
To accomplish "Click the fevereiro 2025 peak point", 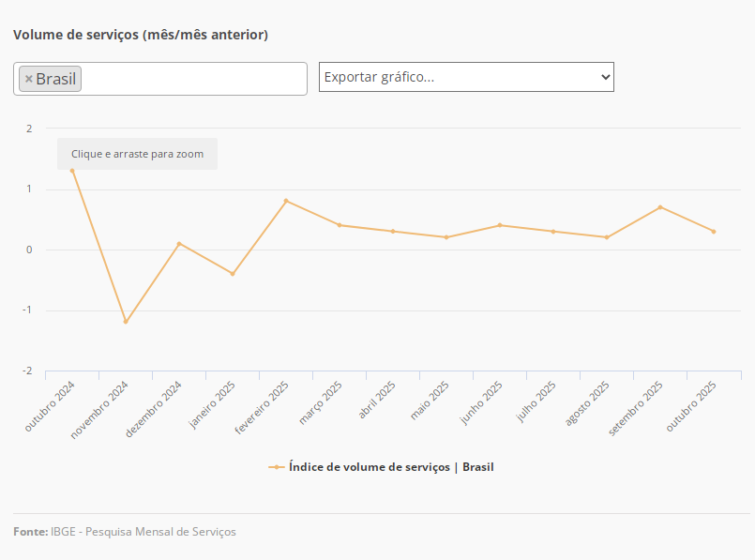I will [x=286, y=201].
